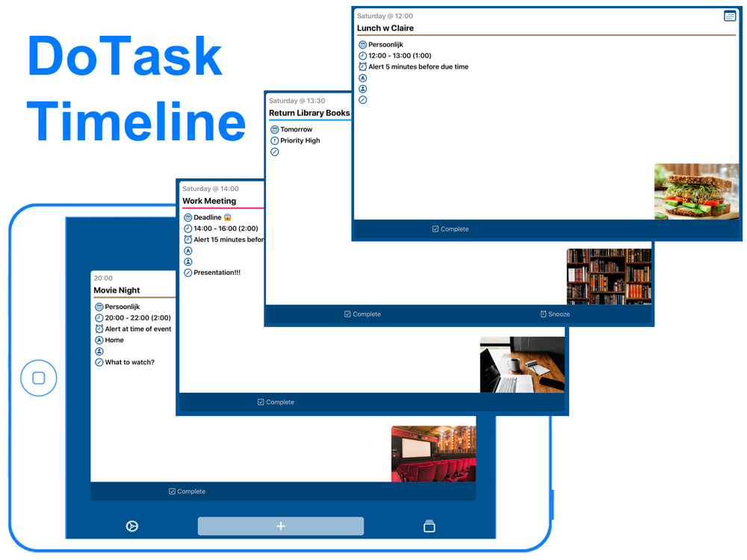Click the empty location icon on Lunch card
747x560 pixels.
tap(362, 78)
